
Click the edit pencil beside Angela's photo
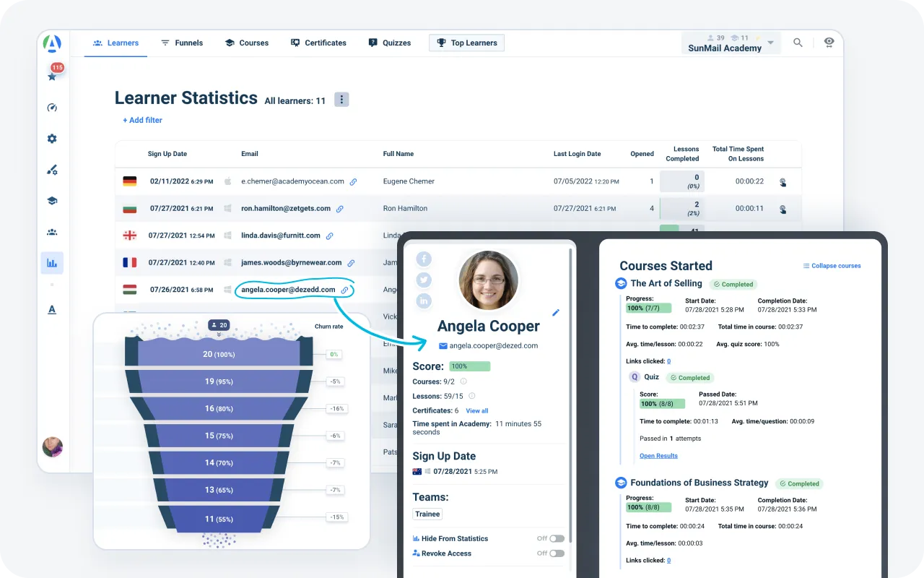[x=556, y=313]
